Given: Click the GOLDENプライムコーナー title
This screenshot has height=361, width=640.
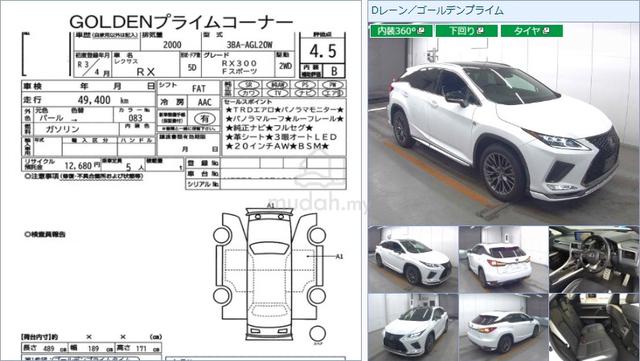Looking at the screenshot, I should click(x=181, y=22).
